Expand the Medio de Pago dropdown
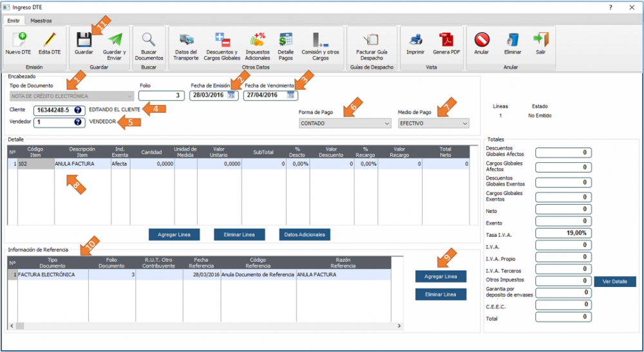 [x=464, y=123]
